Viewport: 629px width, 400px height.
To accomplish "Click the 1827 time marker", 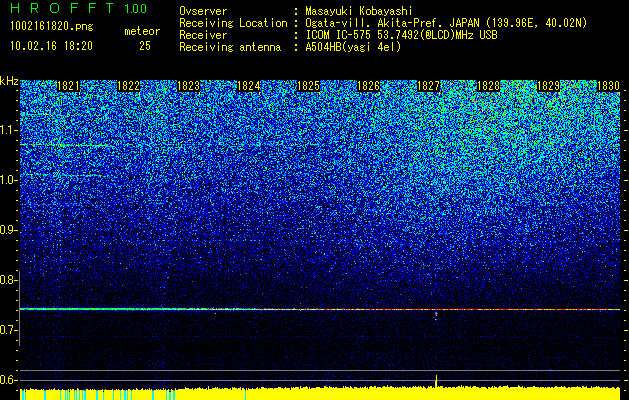I will [429, 86].
